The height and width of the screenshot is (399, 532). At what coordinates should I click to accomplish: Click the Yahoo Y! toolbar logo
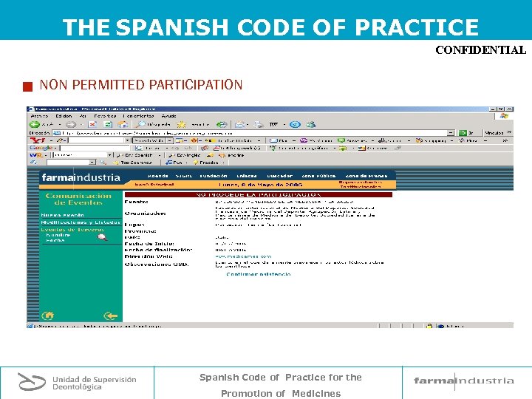[x=38, y=140]
